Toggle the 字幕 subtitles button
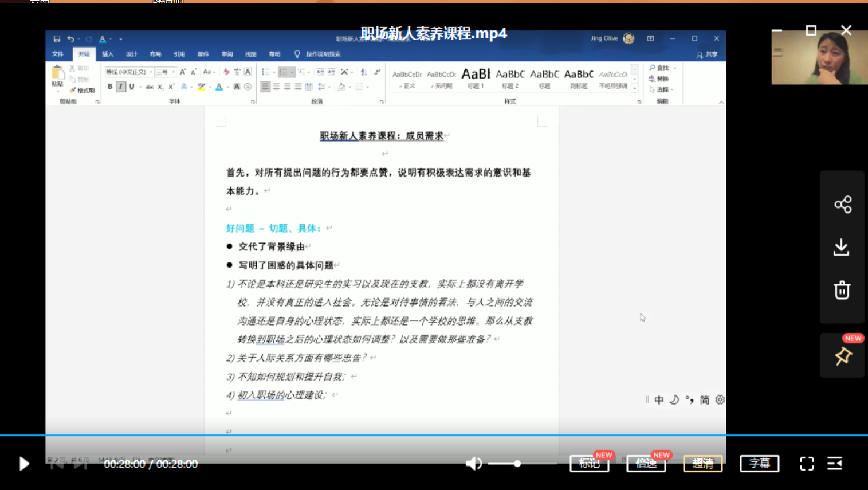Image resolution: width=868 pixels, height=490 pixels. (x=759, y=464)
